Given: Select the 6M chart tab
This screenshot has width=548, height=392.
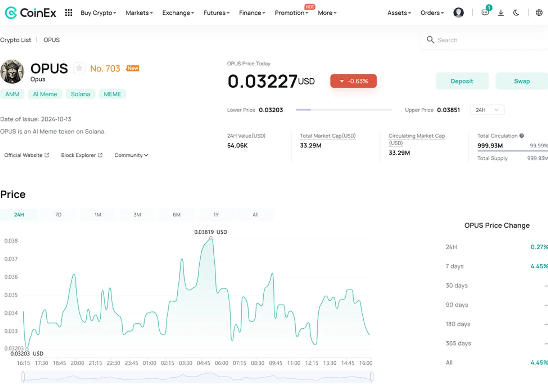Looking at the screenshot, I should (177, 215).
